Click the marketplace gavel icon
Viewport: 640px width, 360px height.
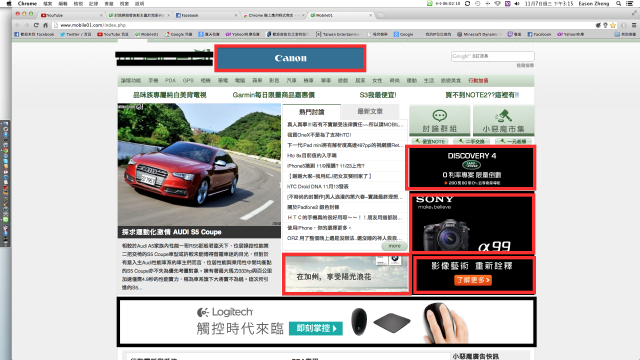(503, 116)
